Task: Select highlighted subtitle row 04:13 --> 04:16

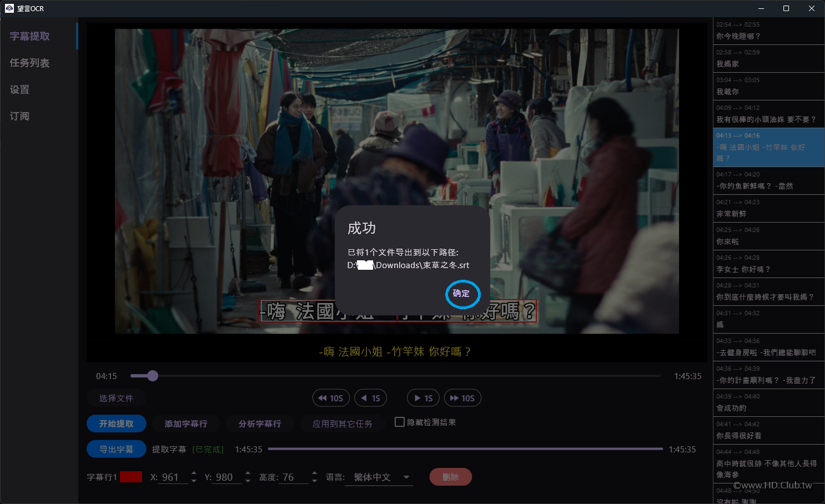Action: click(x=769, y=148)
